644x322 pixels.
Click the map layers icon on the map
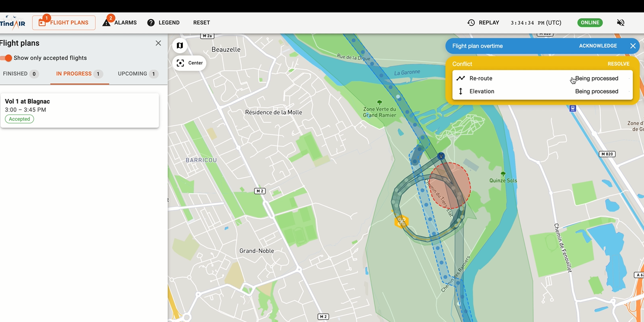click(x=180, y=45)
